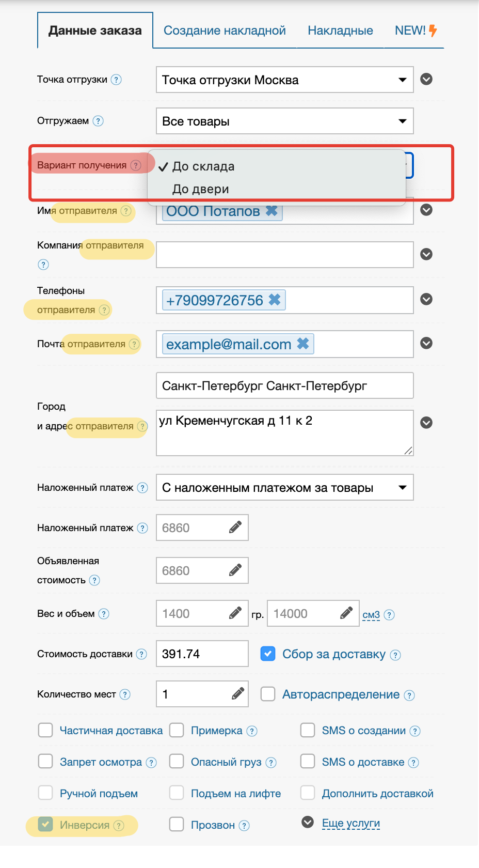Switch to the Создание накладной tab

pos(225,30)
